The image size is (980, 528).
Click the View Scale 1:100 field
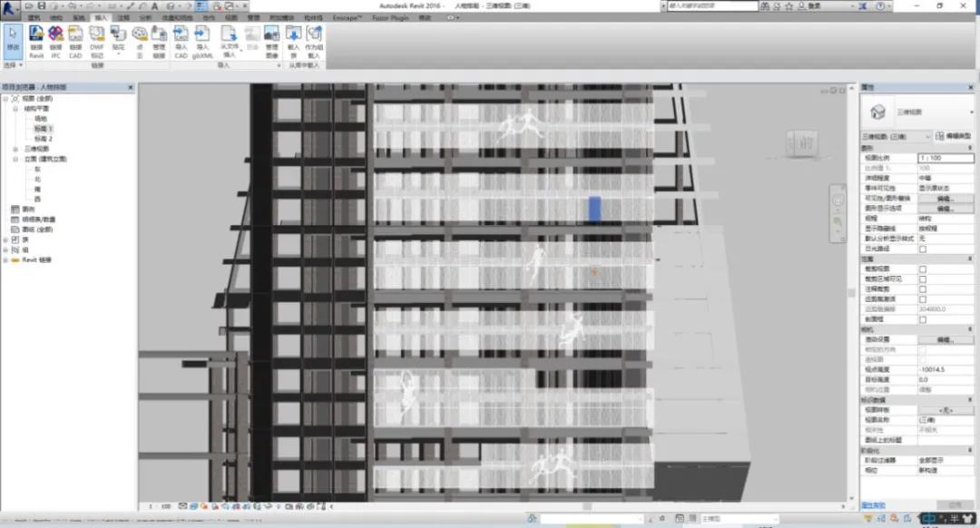[945, 158]
